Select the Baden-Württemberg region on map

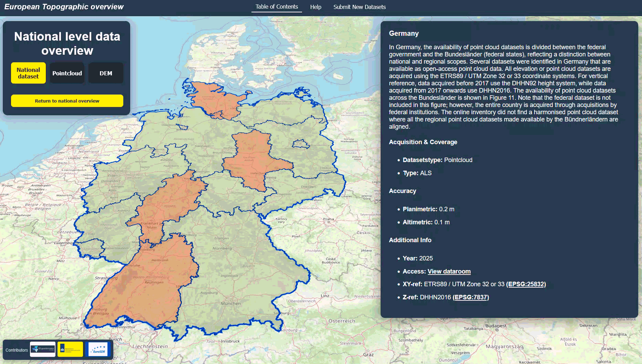click(x=148, y=286)
